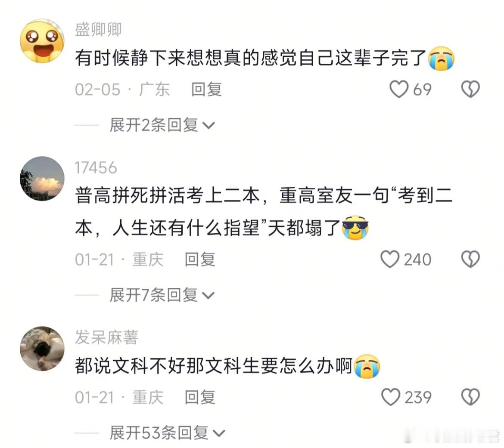This screenshot has width=504, height=448.
Task: Select comment text about 考上二本
Action: [264, 212]
